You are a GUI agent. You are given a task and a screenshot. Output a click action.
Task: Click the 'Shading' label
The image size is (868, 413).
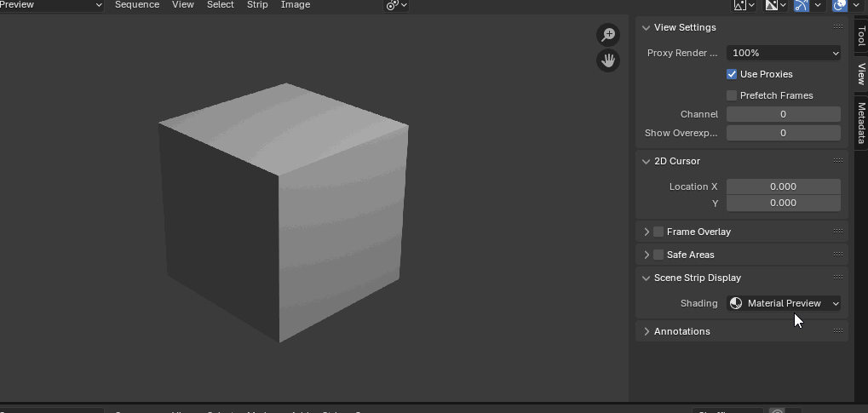pos(698,303)
